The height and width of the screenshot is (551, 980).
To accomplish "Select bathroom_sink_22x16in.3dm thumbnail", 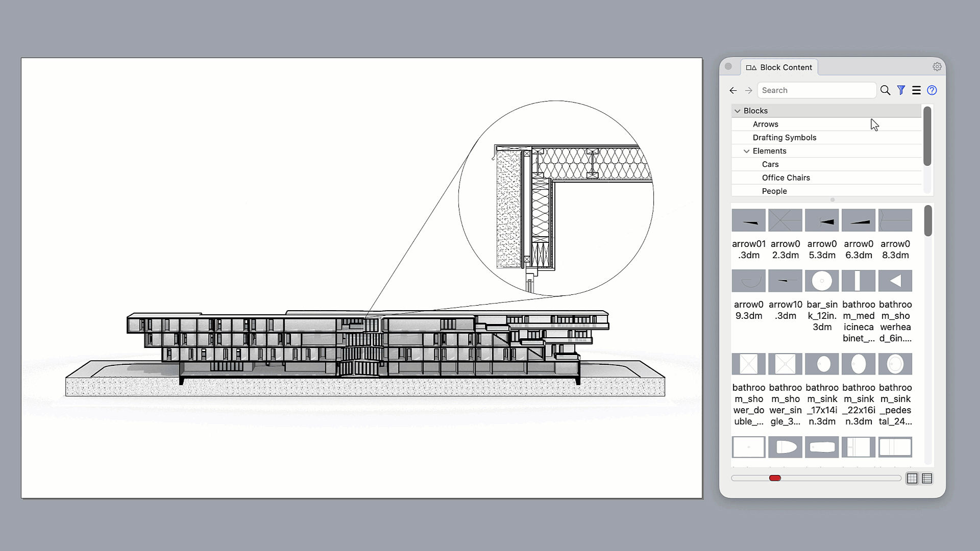I will [859, 364].
